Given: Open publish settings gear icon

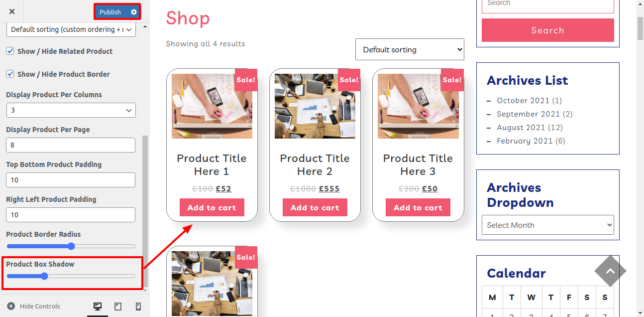Looking at the screenshot, I should [x=134, y=12].
